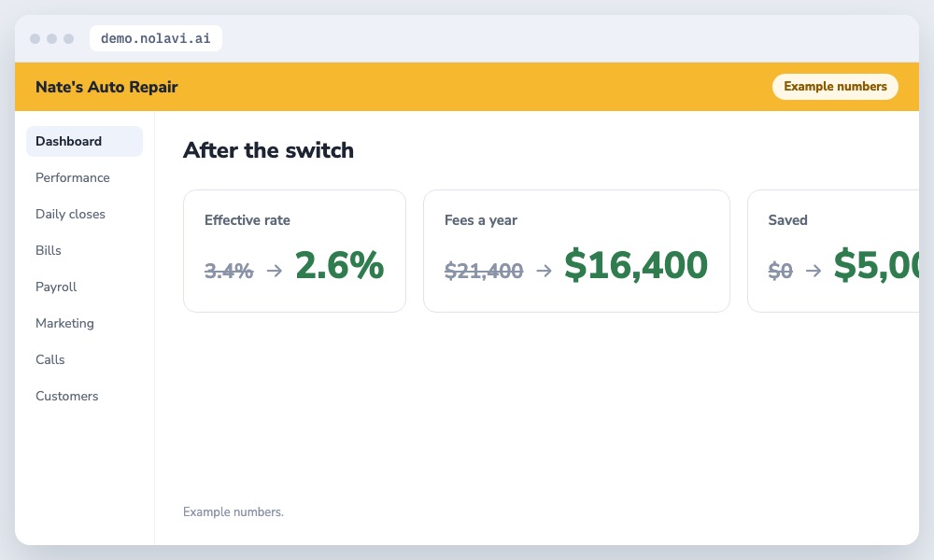Screen dimensions: 934x560
Task: Click the 2.6% effective rate value
Action: 340,265
